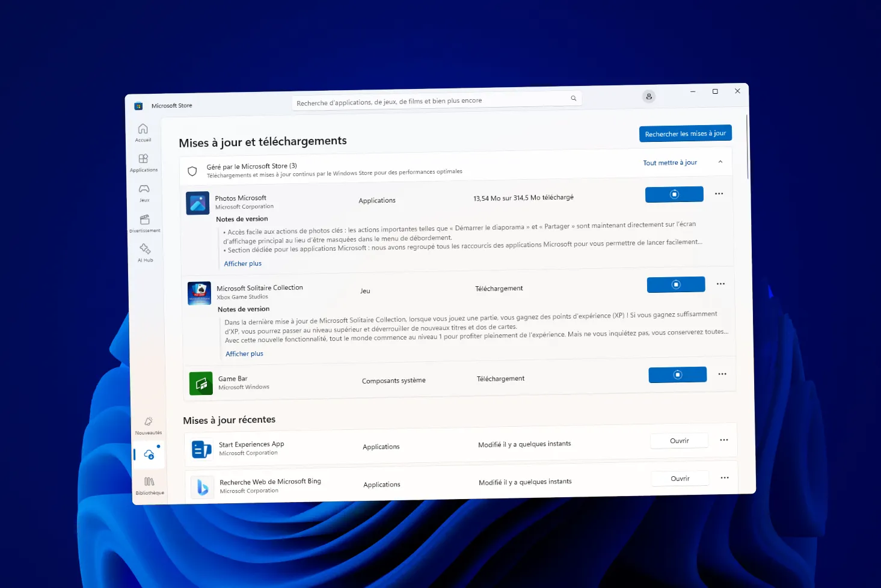Maximize the Microsoft Store window
This screenshot has width=881, height=588.
click(715, 91)
